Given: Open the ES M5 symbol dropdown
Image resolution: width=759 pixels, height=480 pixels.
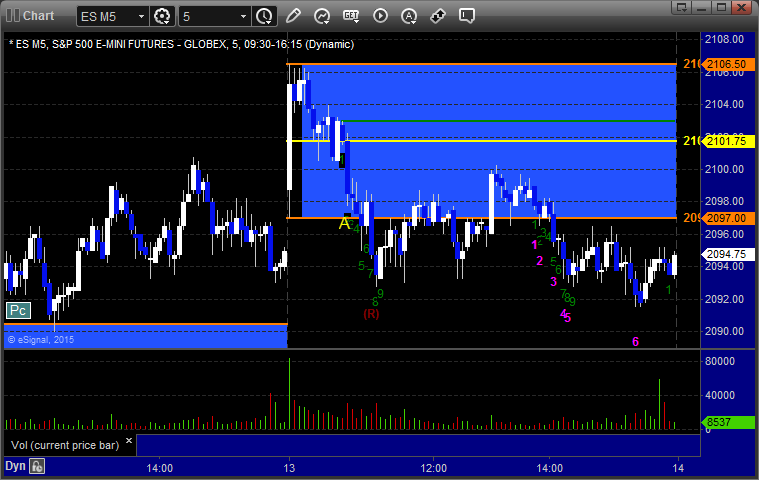Looking at the screenshot, I should coord(141,16).
